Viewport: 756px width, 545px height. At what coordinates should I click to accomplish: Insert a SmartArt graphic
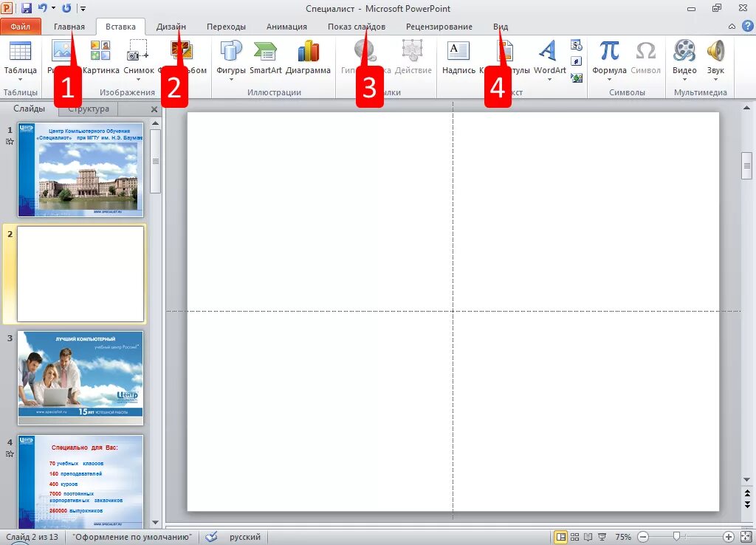pos(265,57)
